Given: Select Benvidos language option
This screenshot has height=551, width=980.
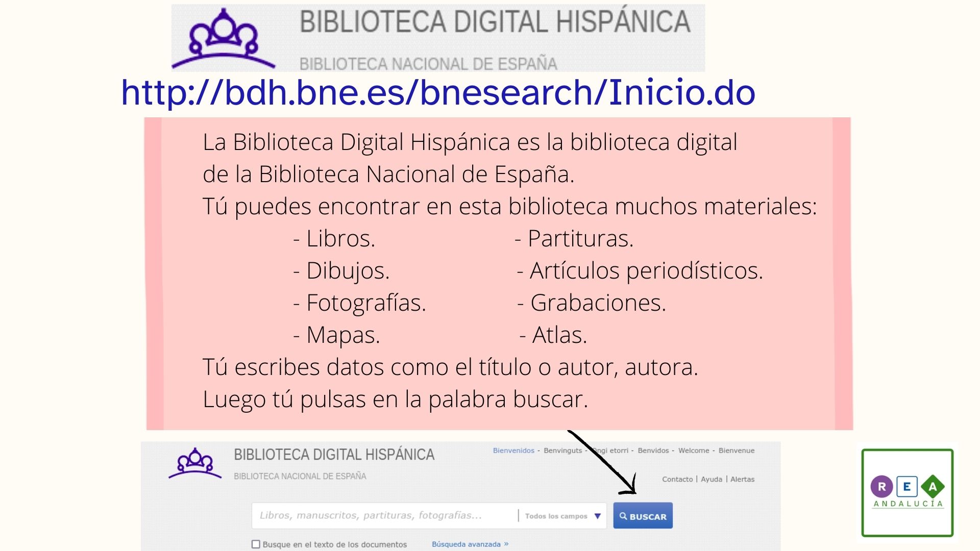Looking at the screenshot, I should click(653, 450).
